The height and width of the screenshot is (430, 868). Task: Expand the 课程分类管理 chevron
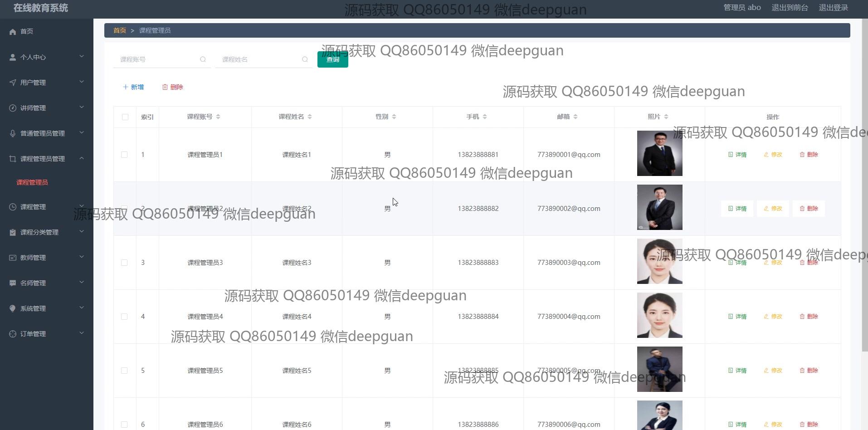point(82,232)
